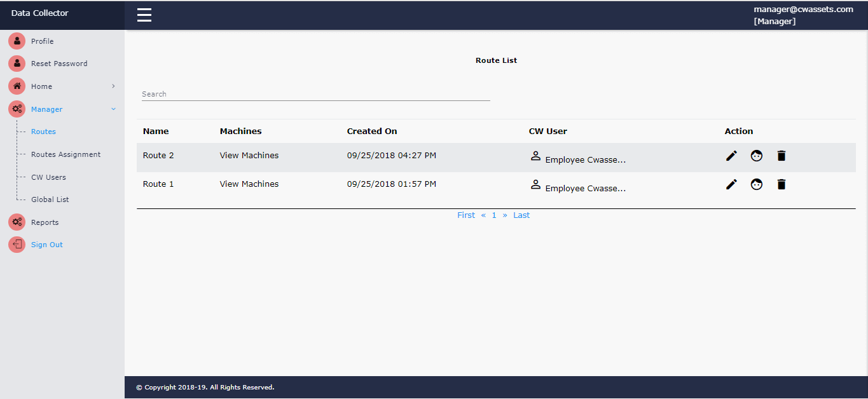Click the Manager gears icon

pos(17,109)
